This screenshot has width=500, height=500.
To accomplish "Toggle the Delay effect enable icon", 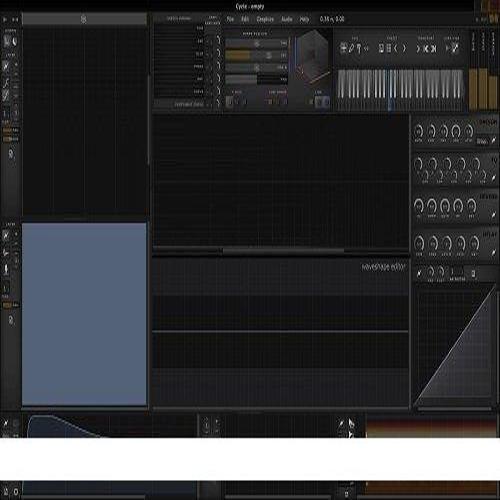I will (x=494, y=253).
